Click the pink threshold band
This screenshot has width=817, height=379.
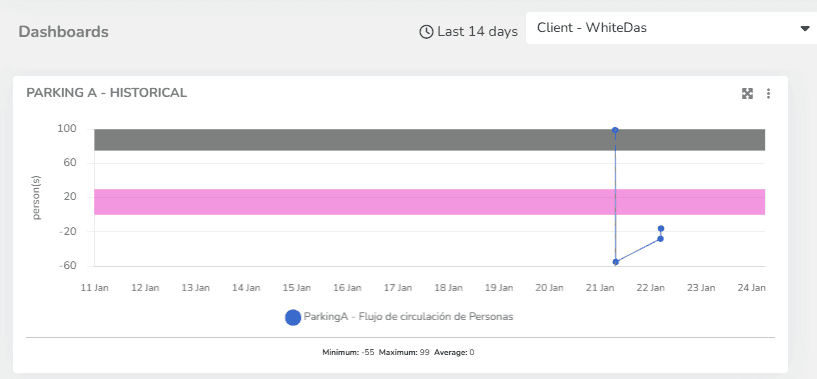pyautogui.click(x=429, y=202)
